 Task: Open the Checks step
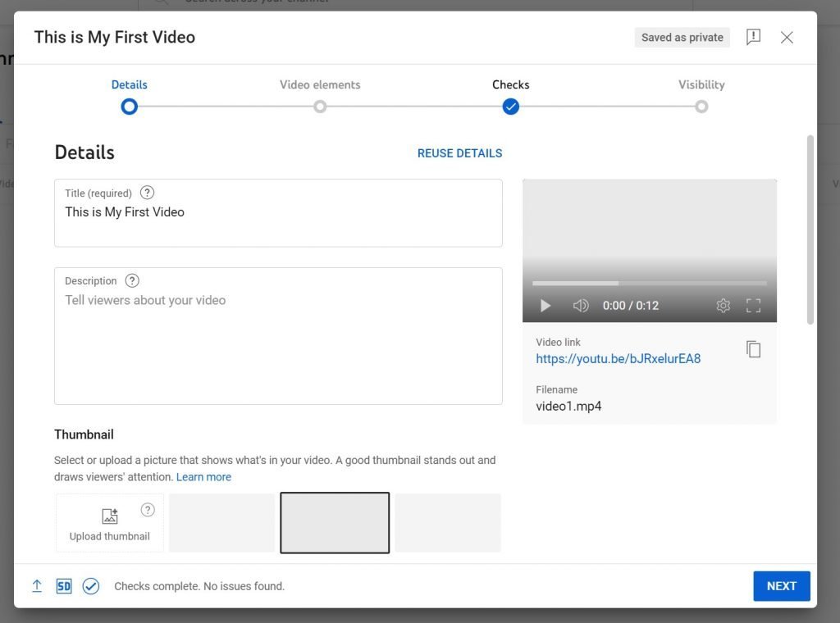pyautogui.click(x=510, y=106)
